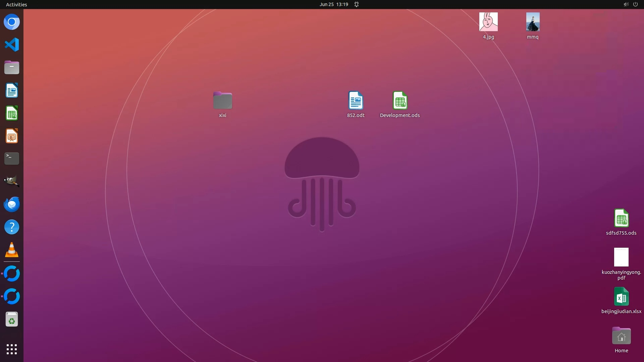Select the 4.jpg image thumbnail
The image size is (644, 362).
488,22
